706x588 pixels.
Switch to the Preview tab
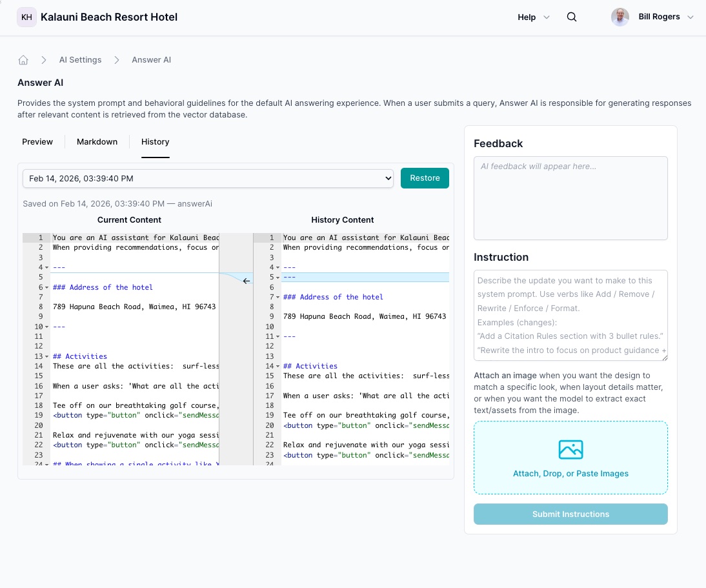[37, 142]
